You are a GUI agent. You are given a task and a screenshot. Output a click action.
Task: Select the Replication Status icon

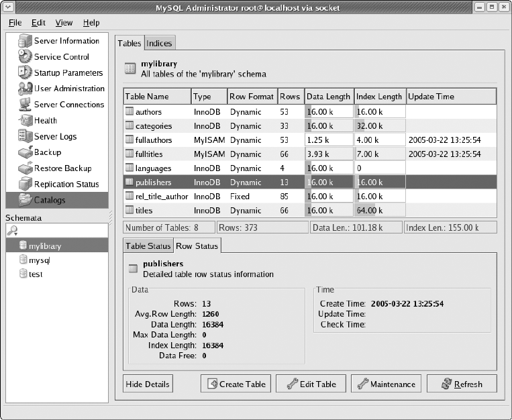pos(25,185)
